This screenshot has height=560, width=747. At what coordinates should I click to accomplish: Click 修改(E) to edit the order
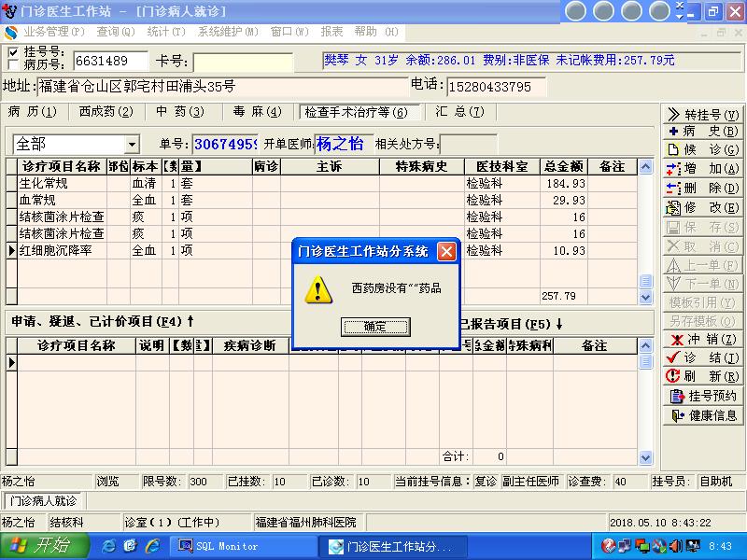pyautogui.click(x=703, y=207)
